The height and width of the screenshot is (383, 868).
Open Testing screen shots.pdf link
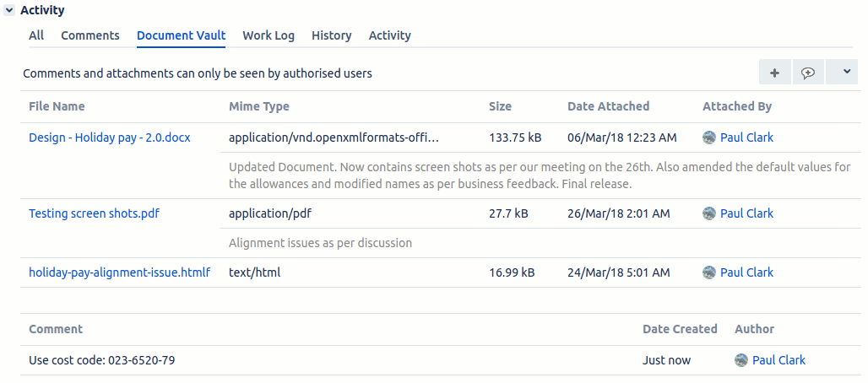click(94, 213)
